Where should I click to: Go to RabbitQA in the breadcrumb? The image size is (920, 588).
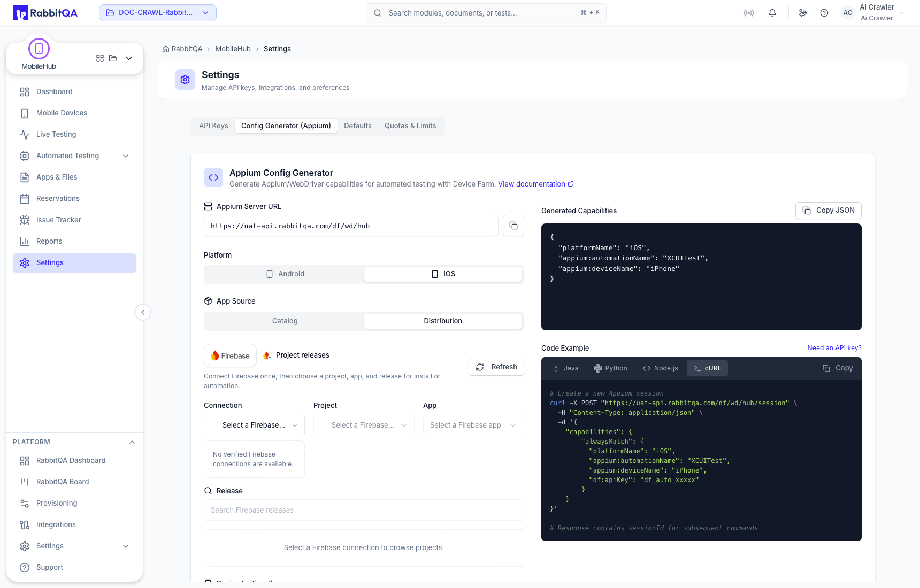(x=187, y=49)
